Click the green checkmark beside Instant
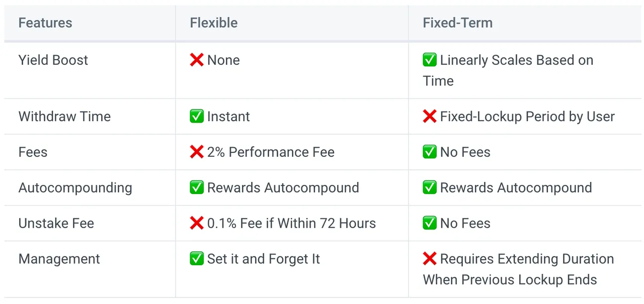644x304 pixels. coord(197,117)
